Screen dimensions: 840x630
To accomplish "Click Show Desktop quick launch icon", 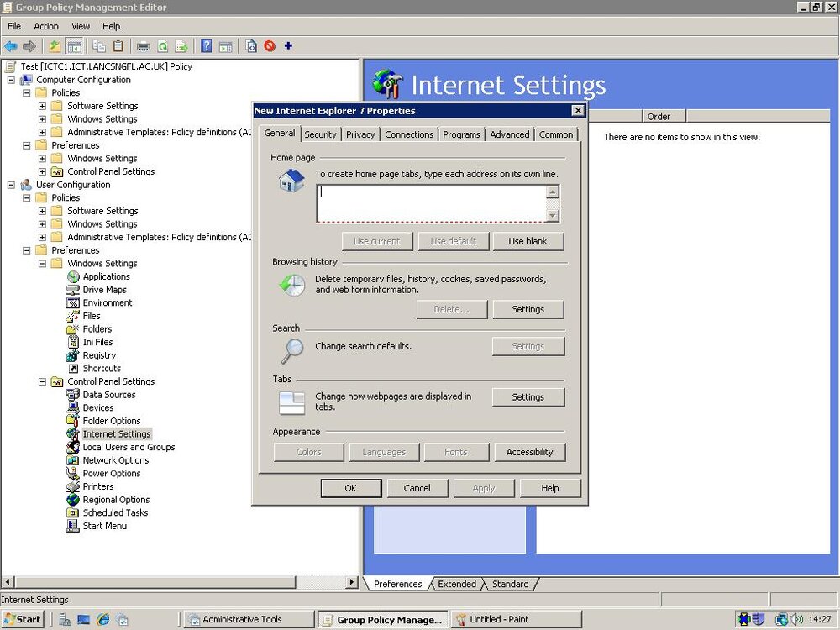I will coord(83,619).
